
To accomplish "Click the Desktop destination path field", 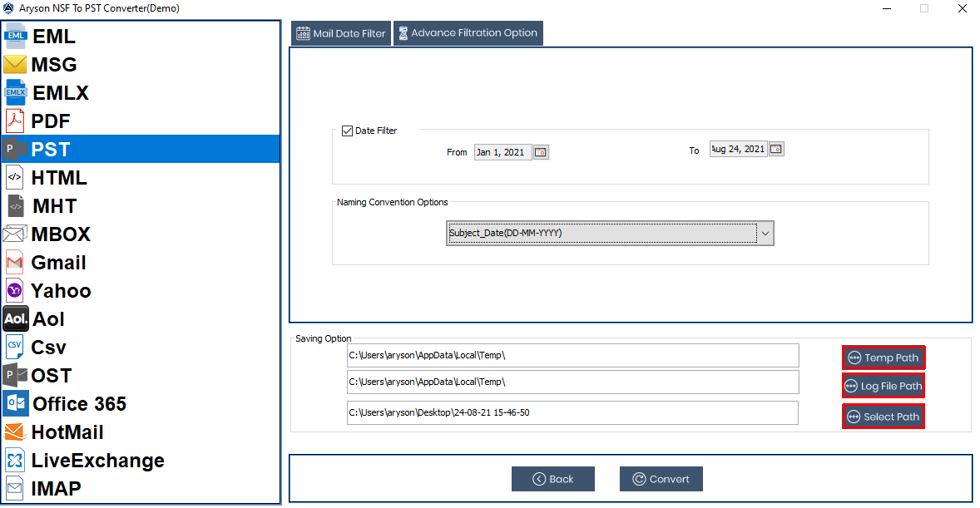I will 572,413.
